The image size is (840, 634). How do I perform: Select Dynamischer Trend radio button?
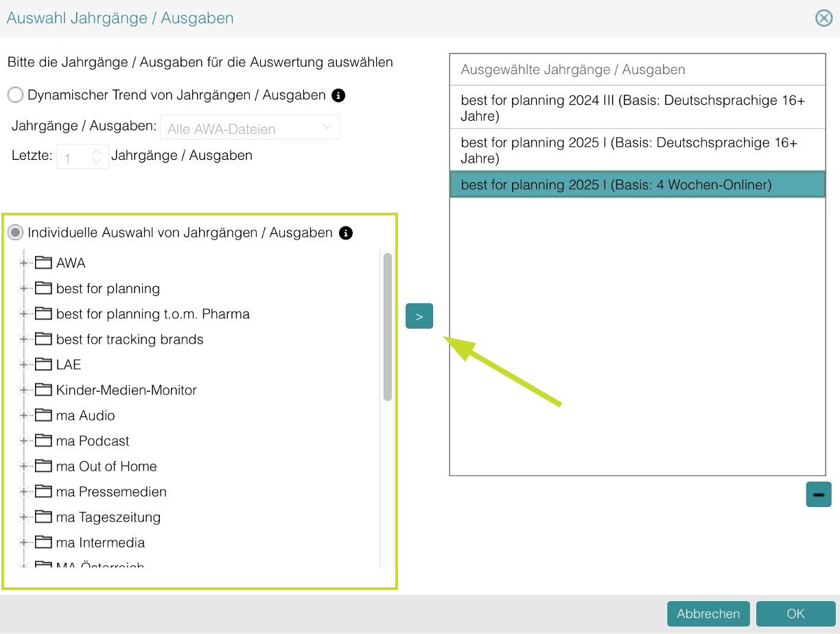click(x=15, y=95)
